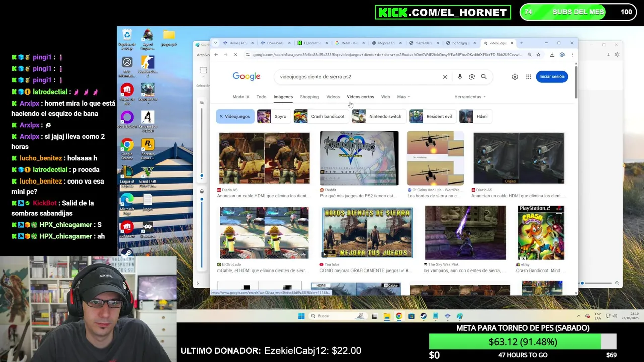
Task: Open a new Chrome tab
Action: point(522,43)
